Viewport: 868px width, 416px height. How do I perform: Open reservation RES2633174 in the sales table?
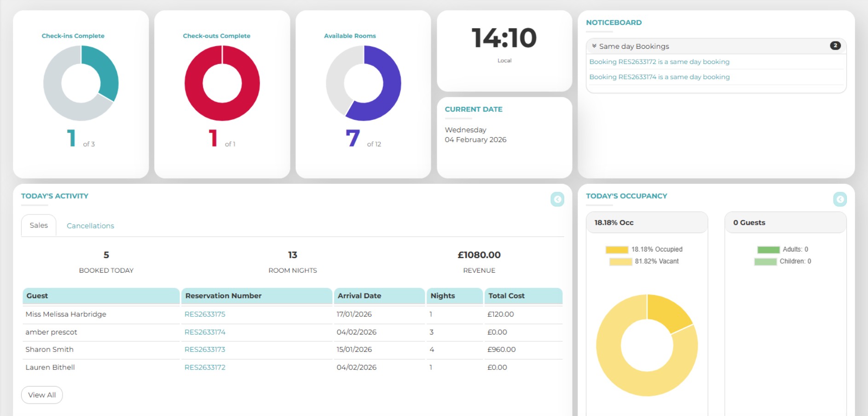click(205, 332)
